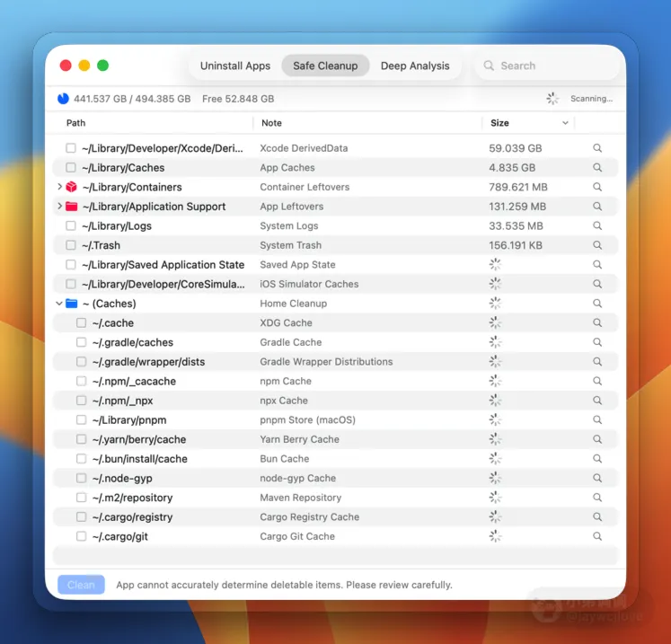The height and width of the screenshot is (644, 671).
Task: Open the Bun Cache row magnifier
Action: tap(597, 459)
